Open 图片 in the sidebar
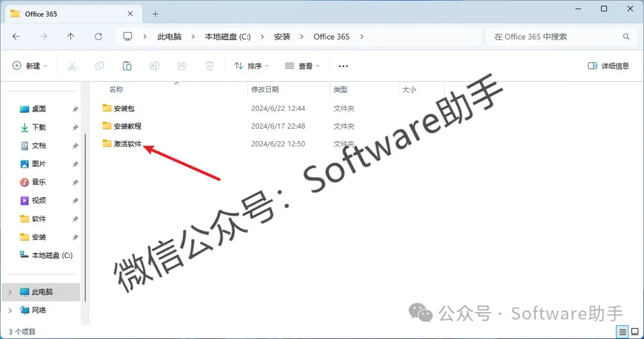 tap(39, 164)
